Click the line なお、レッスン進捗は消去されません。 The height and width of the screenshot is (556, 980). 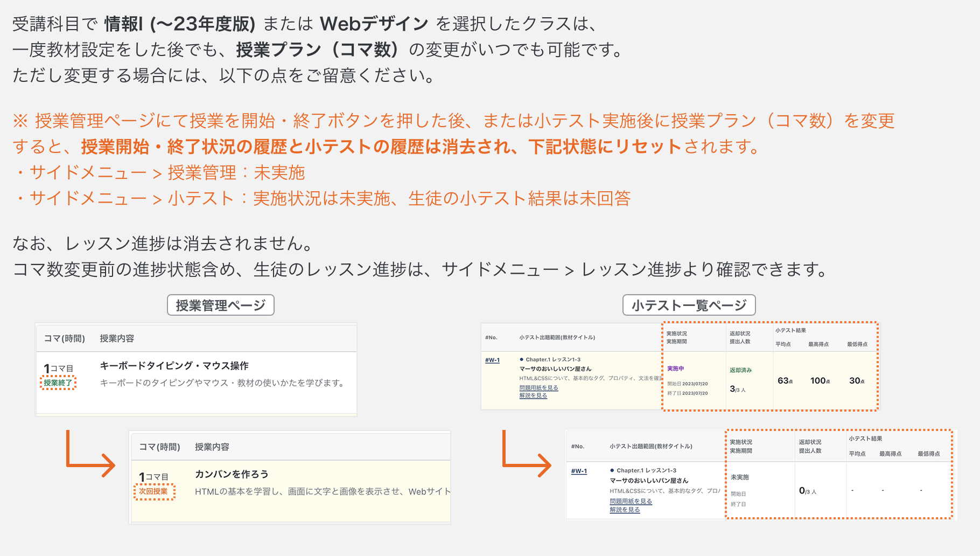coord(164,244)
